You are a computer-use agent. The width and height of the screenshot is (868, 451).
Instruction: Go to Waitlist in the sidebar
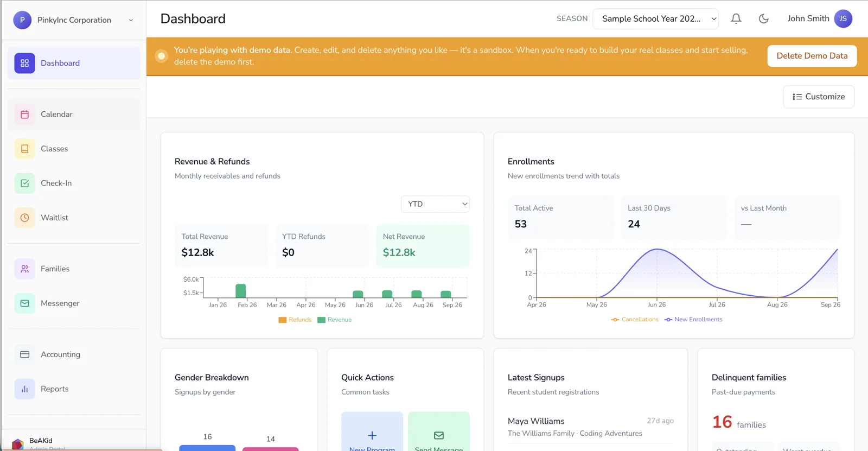pos(74,218)
